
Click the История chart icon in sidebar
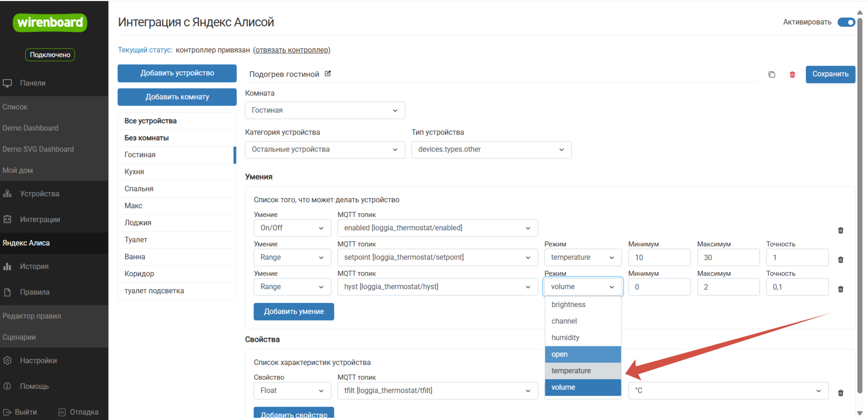point(7,267)
